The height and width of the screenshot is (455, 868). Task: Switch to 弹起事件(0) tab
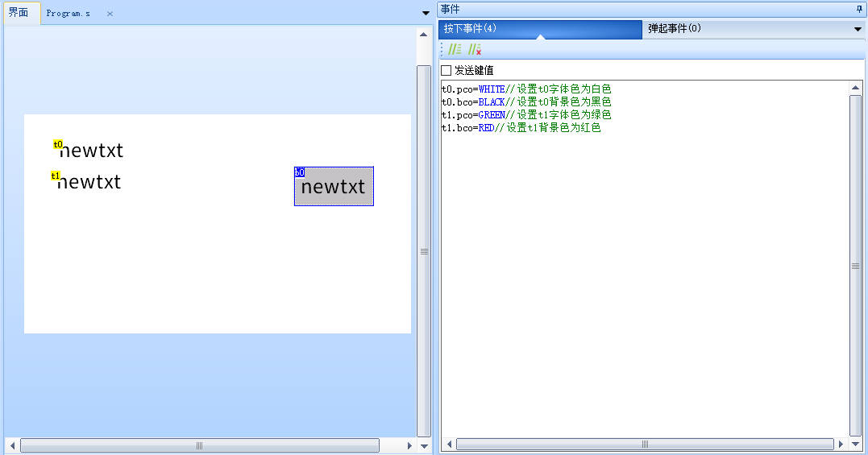(x=675, y=29)
